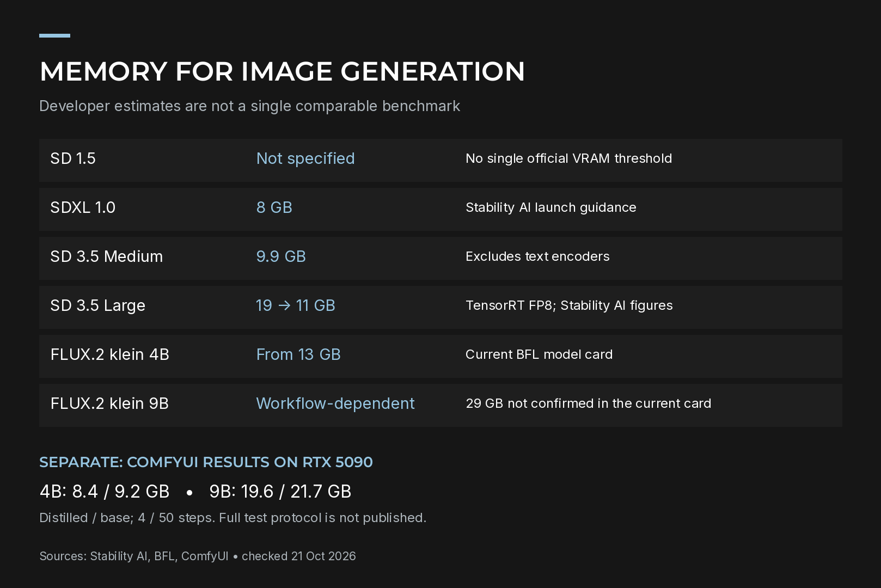Click the 'From 13 GB' value

pos(298,354)
